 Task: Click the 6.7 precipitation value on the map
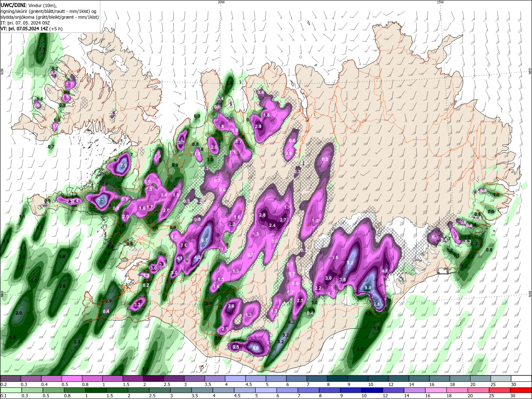204,240
